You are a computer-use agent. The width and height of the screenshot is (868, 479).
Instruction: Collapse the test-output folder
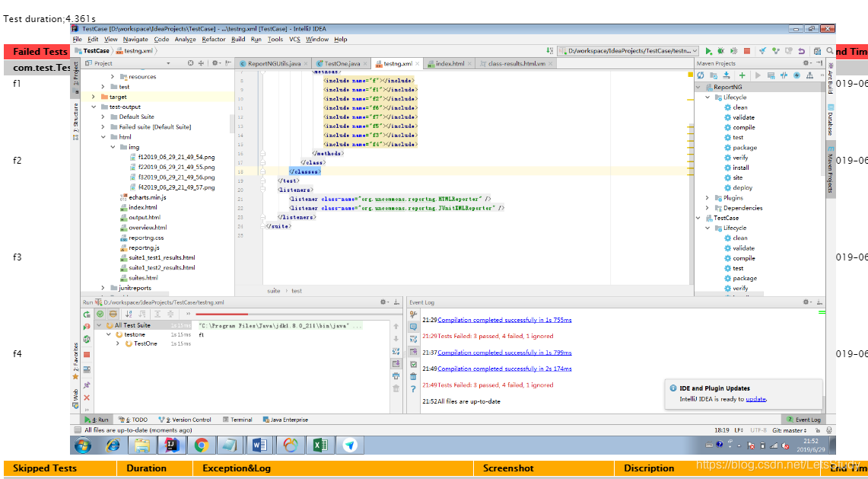tap(93, 107)
